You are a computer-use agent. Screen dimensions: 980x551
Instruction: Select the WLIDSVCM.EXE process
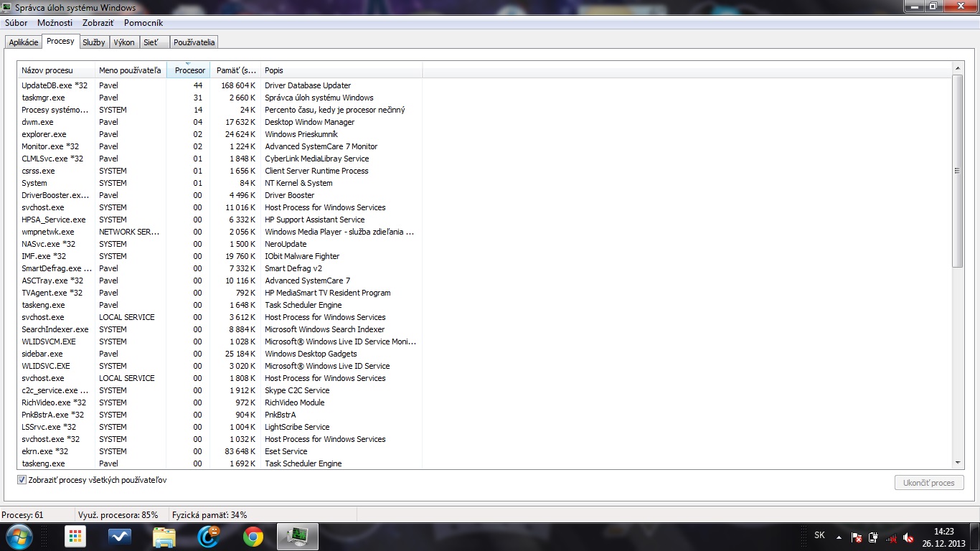[220, 342]
